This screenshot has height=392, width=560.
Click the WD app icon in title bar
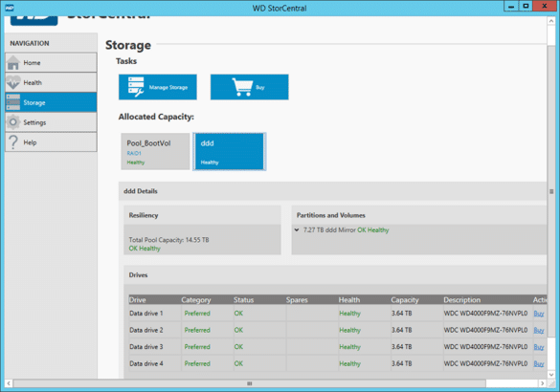(x=9, y=8)
